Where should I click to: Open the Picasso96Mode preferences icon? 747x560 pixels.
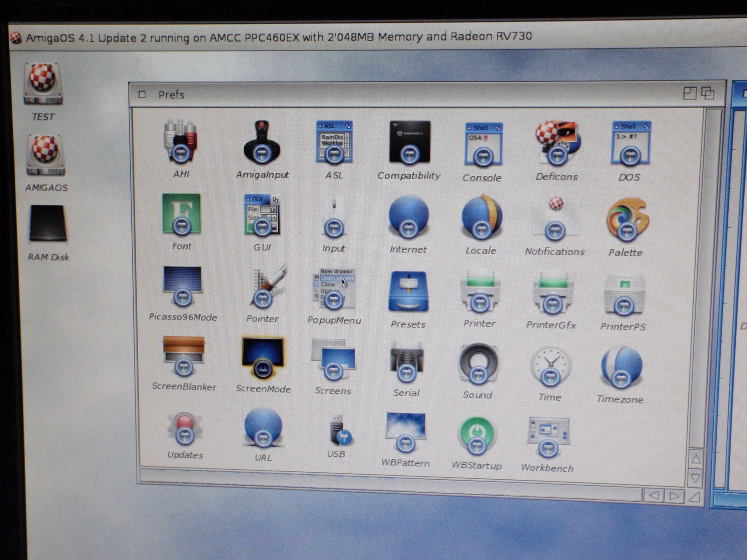tap(183, 286)
